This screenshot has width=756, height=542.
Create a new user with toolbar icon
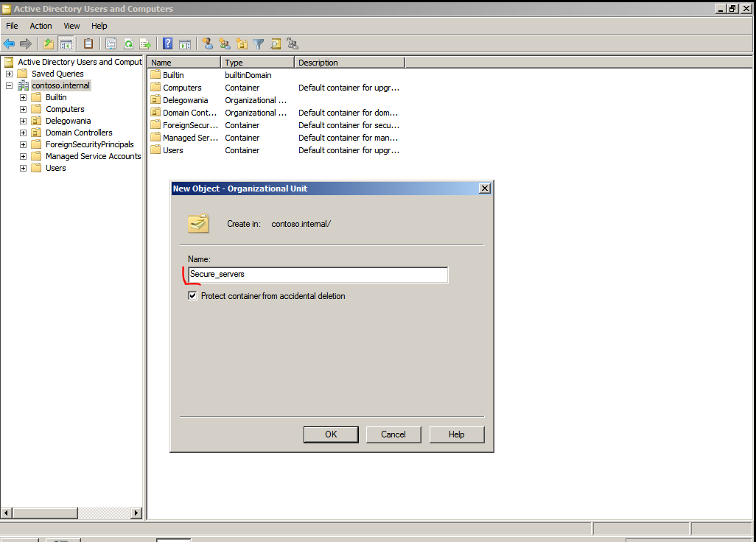pos(208,44)
